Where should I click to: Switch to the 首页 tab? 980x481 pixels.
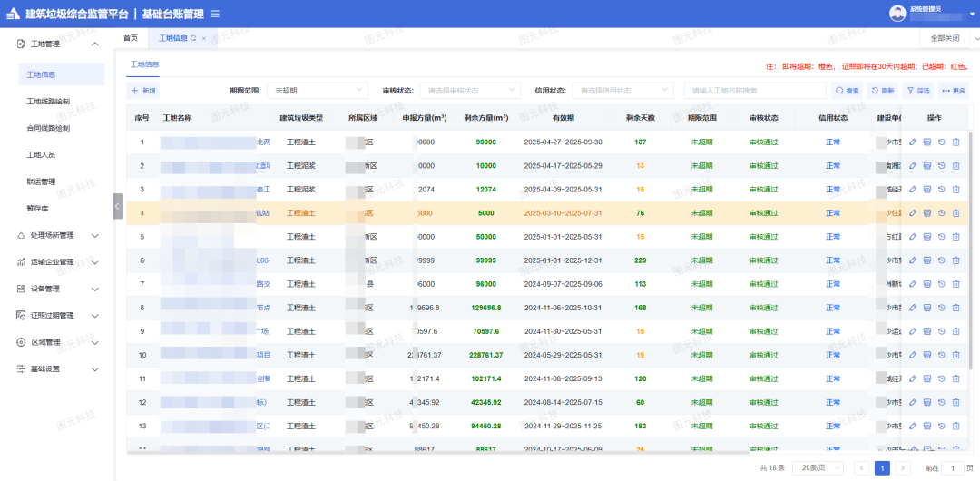coord(131,38)
